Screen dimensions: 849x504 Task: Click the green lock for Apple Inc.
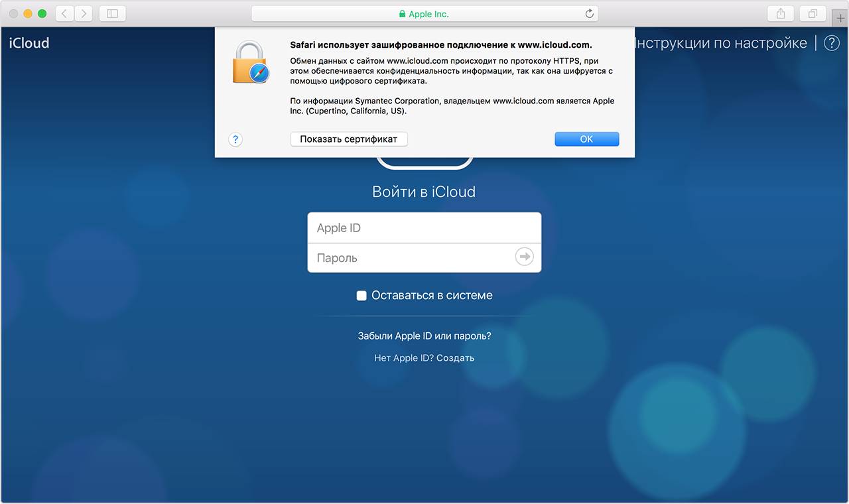[x=401, y=13]
